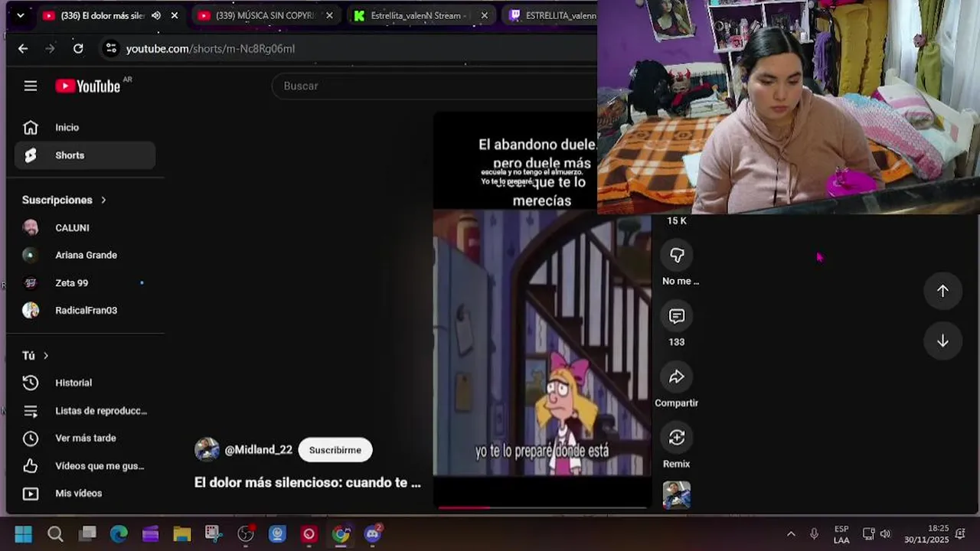Select Shorts in the sidebar
The image size is (980, 551).
(85, 155)
